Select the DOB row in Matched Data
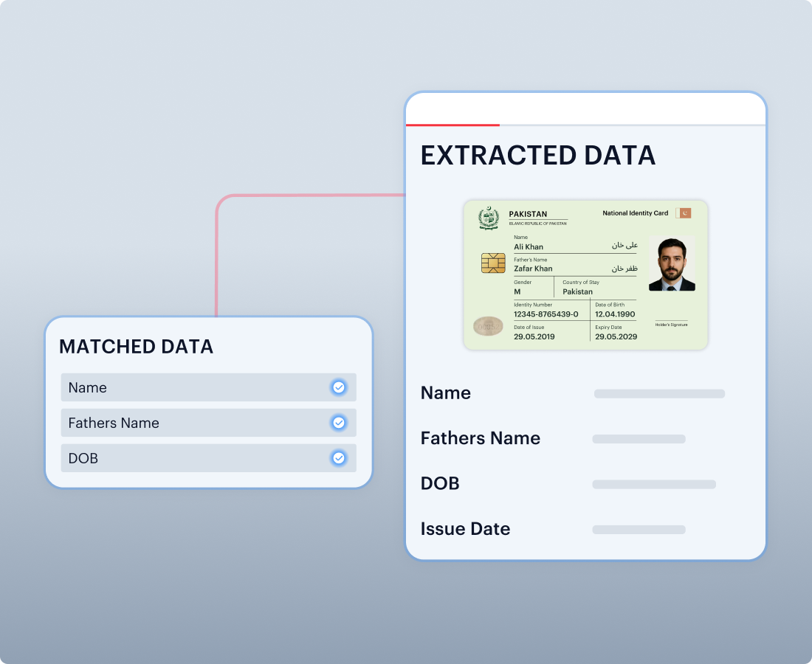Screen dimensions: 812x664 192,458
